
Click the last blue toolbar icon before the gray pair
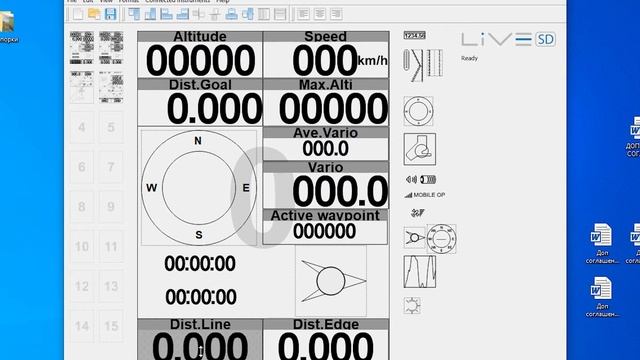point(247,14)
